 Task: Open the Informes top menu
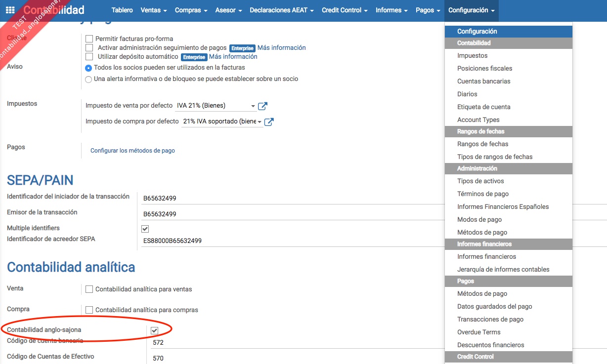[x=391, y=10]
